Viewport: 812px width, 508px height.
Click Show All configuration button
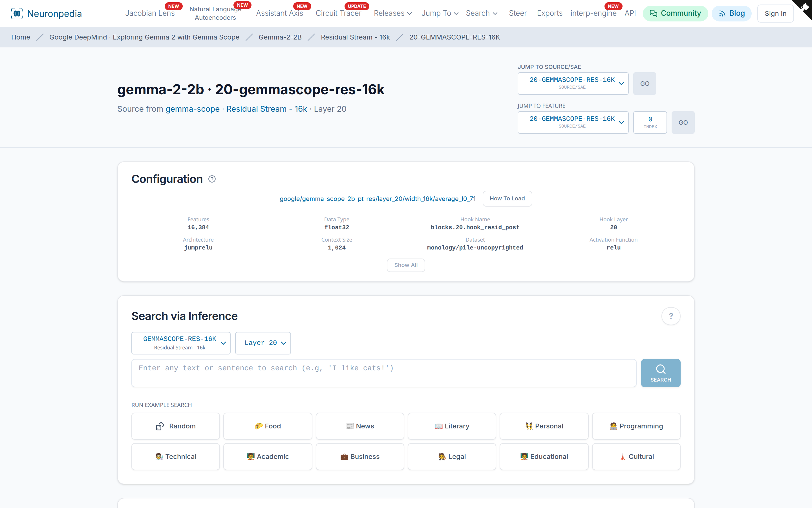click(406, 265)
